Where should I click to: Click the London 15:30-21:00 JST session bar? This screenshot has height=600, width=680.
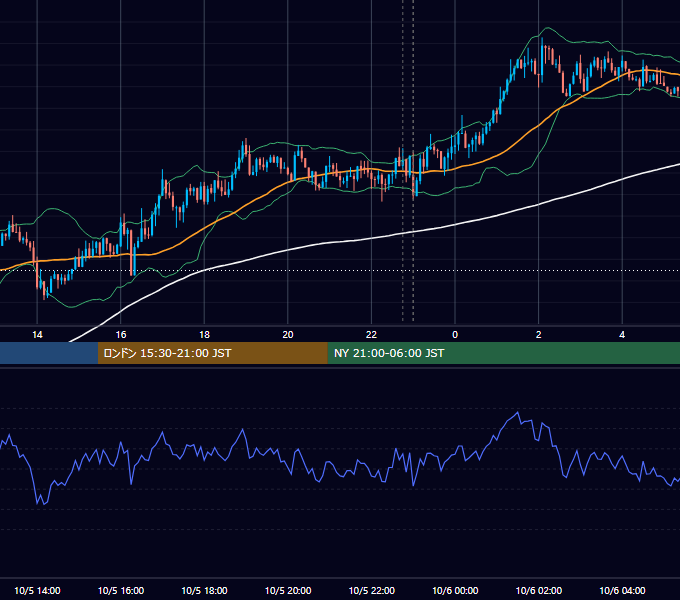coord(212,353)
